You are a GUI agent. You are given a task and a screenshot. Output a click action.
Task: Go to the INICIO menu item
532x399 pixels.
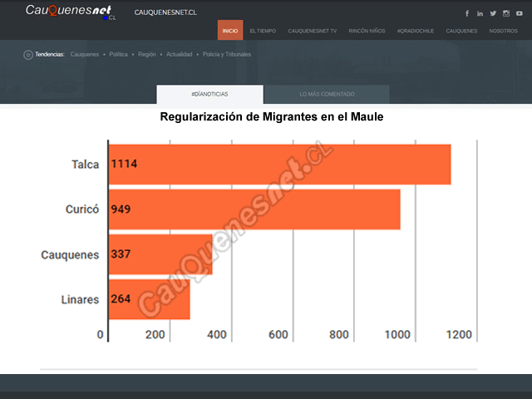[230, 30]
